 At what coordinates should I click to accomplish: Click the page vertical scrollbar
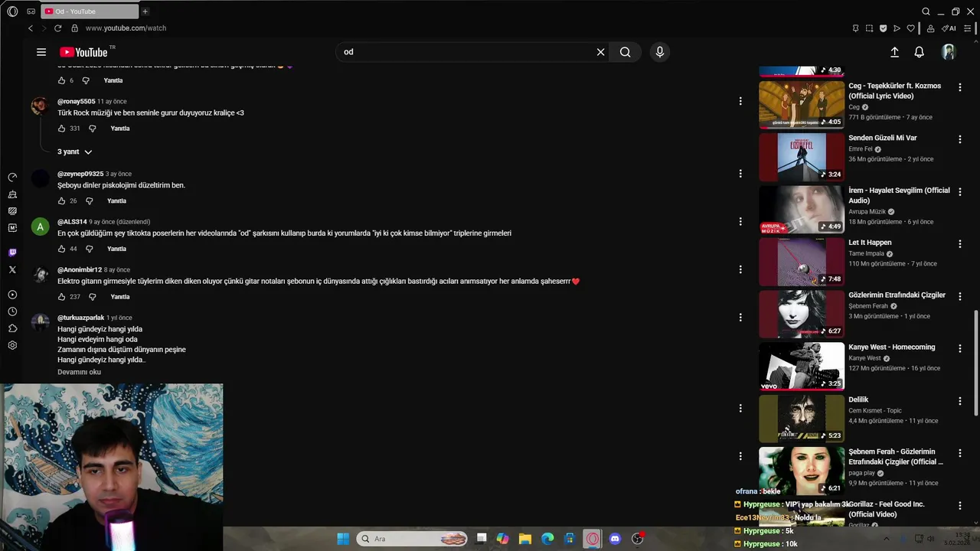[x=975, y=364]
